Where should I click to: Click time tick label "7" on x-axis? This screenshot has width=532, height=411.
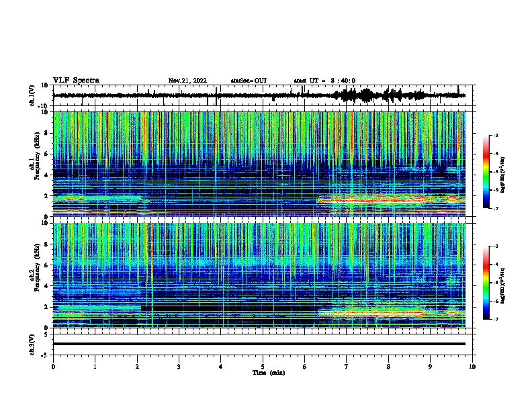tap(347, 367)
